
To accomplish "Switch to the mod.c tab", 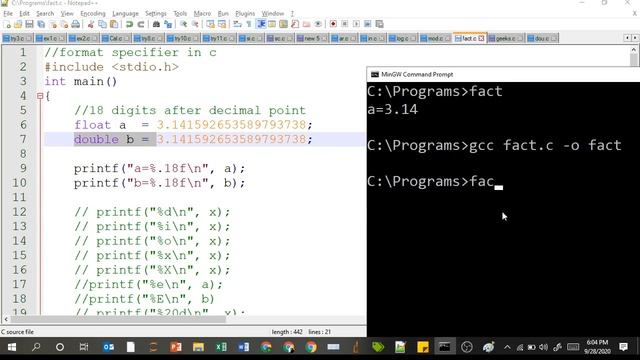I will [x=435, y=38].
